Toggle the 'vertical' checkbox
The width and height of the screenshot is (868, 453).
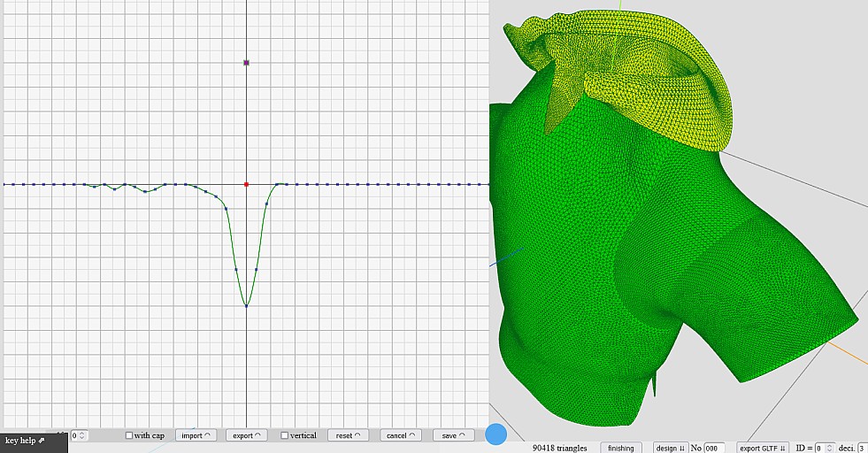(284, 435)
